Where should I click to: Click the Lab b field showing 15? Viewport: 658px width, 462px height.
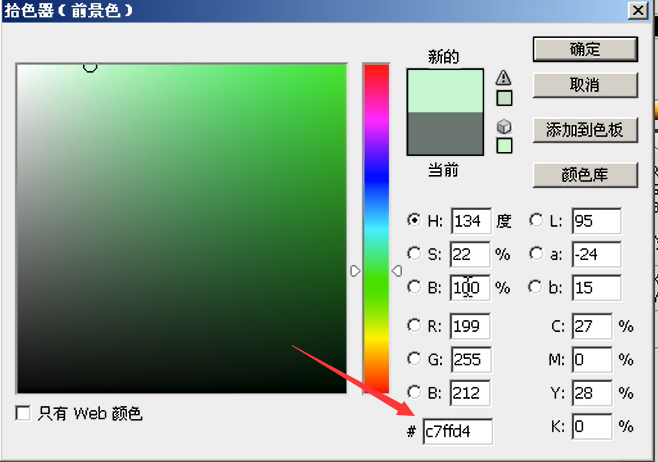pyautogui.click(x=596, y=288)
